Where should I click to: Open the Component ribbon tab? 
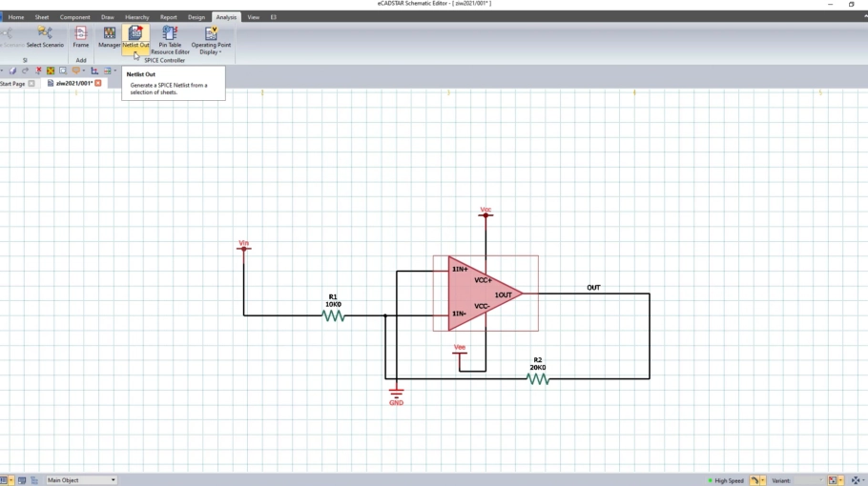click(74, 17)
